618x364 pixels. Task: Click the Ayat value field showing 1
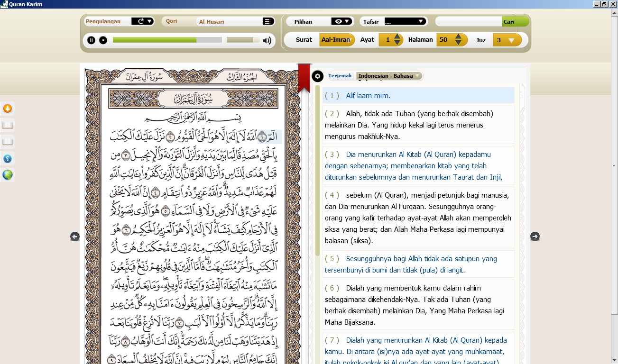tap(387, 40)
